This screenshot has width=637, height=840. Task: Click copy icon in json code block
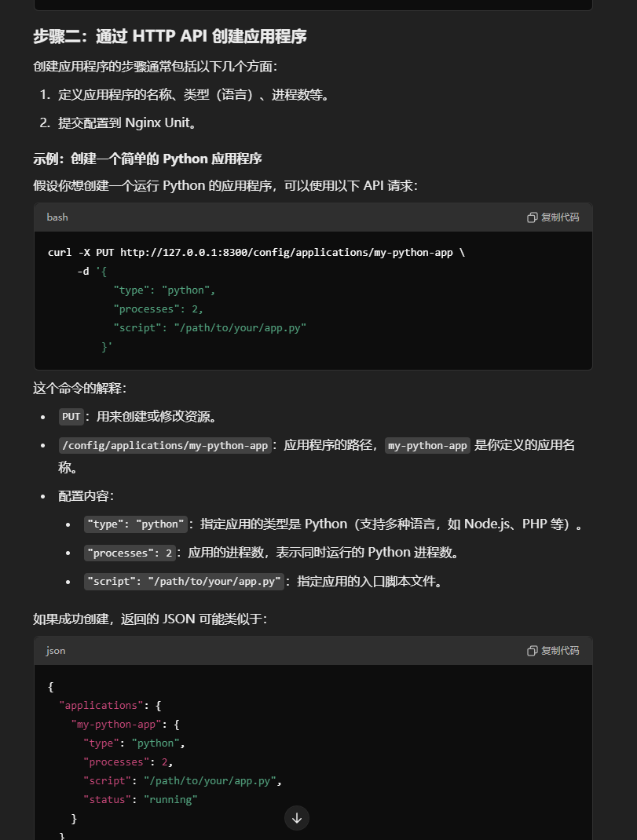(x=532, y=651)
